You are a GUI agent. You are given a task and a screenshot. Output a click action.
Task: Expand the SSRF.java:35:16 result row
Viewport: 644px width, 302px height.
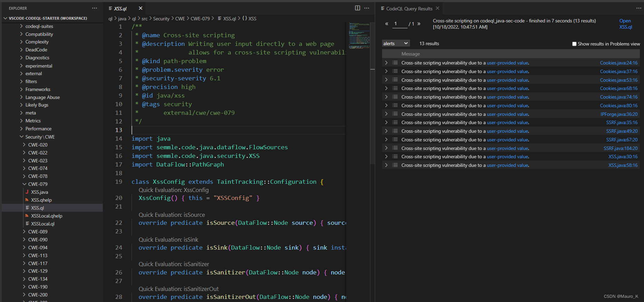pyautogui.click(x=386, y=122)
